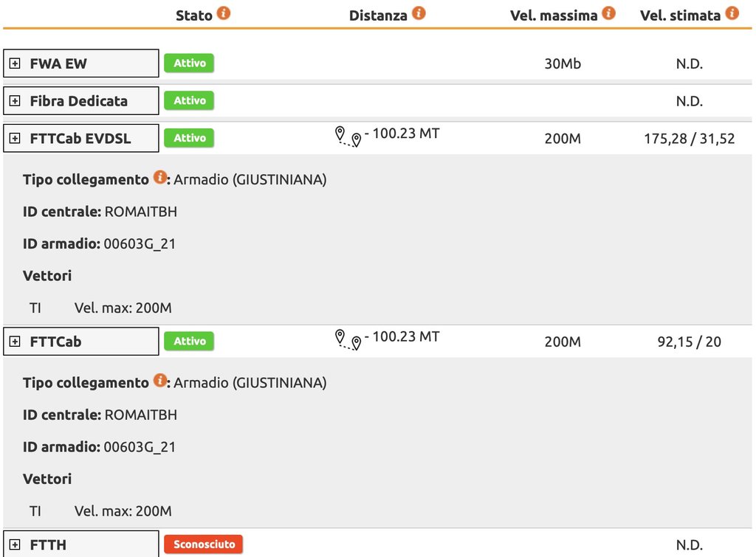
Task: Click info icon by second Tipo collegamento
Action: pyautogui.click(x=159, y=381)
